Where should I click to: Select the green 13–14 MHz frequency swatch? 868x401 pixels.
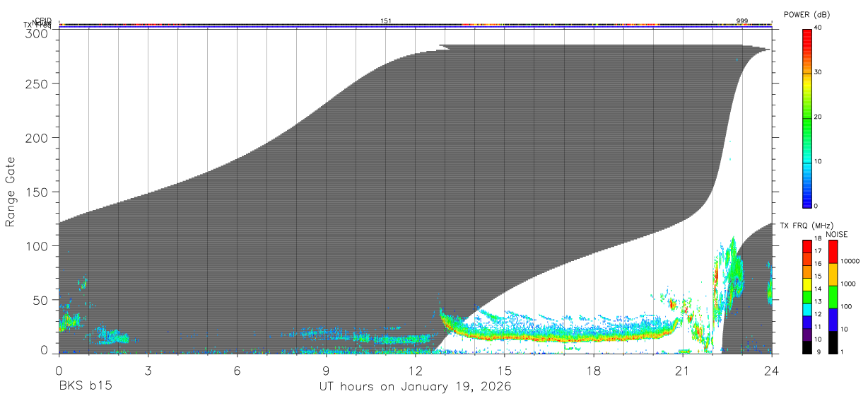[x=807, y=296]
